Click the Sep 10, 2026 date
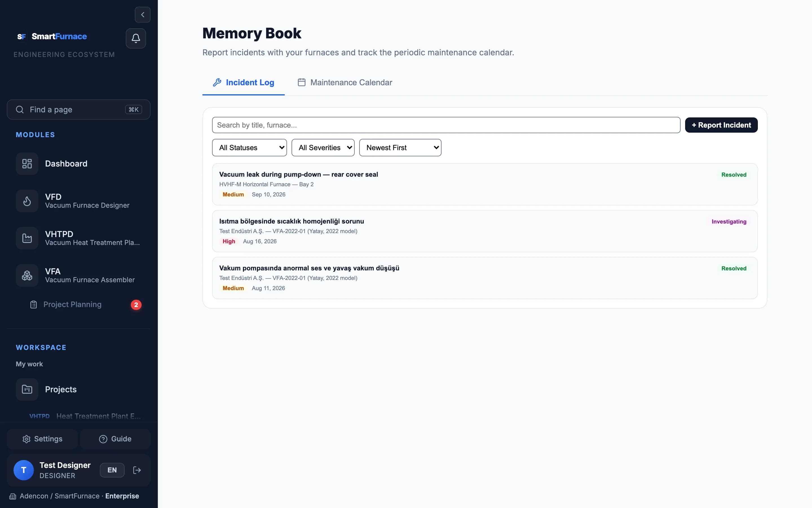Viewport: 812px width, 508px height. tap(268, 194)
